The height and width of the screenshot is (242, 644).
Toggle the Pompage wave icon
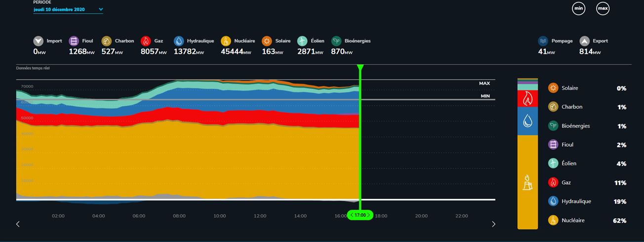point(543,41)
